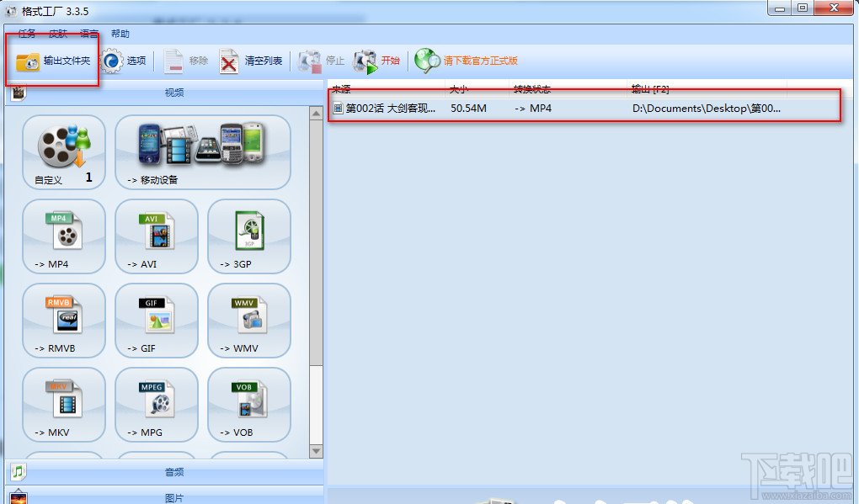Screen dimensions: 859x504
Task: Maximize the 格式工厂 window
Action: tap(803, 8)
